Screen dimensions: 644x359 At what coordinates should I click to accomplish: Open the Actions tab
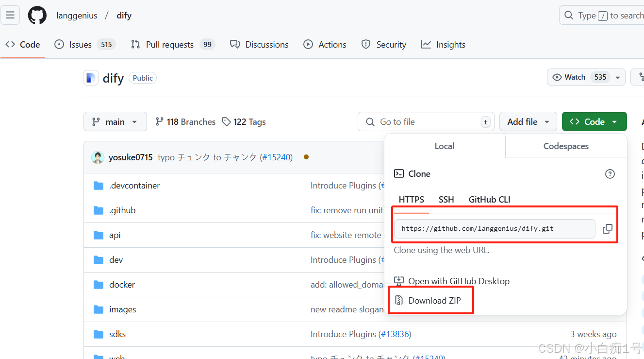[325, 45]
